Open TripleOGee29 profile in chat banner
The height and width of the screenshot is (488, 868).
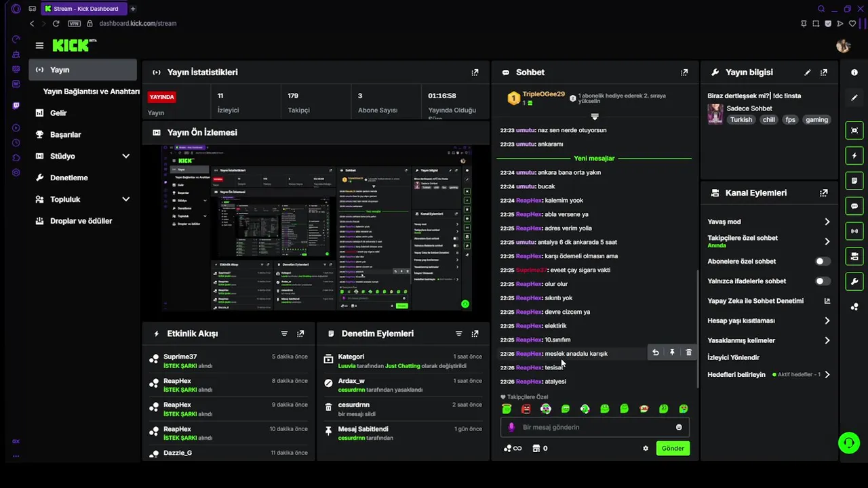tap(543, 94)
